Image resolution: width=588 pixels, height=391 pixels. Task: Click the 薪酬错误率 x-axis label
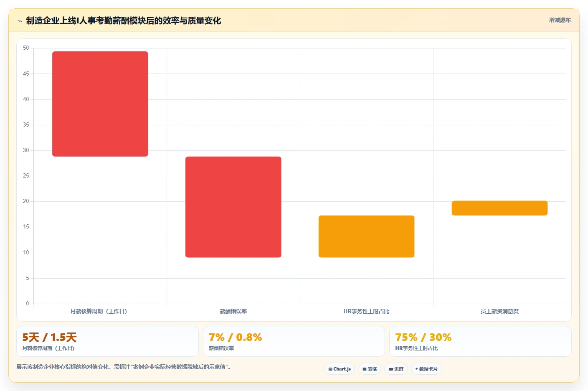(x=233, y=311)
